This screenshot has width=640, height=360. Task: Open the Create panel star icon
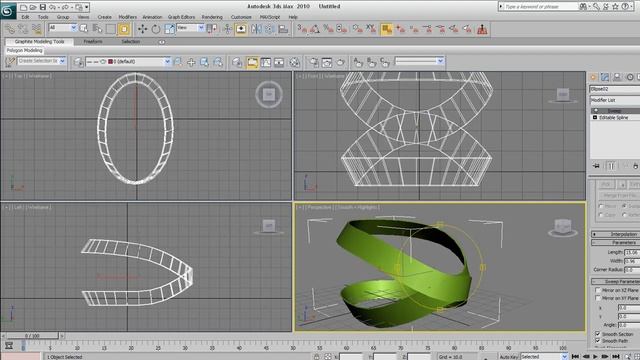(593, 77)
